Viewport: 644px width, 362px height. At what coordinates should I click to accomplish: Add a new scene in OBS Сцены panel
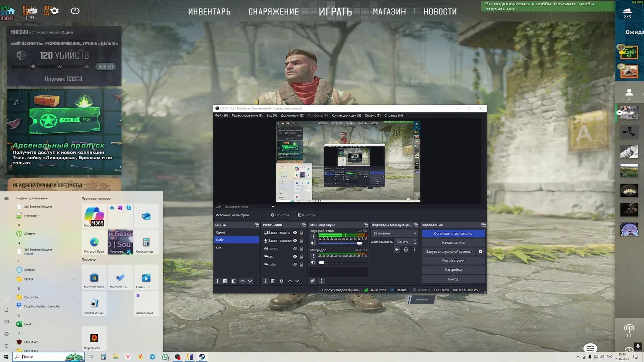(x=217, y=281)
